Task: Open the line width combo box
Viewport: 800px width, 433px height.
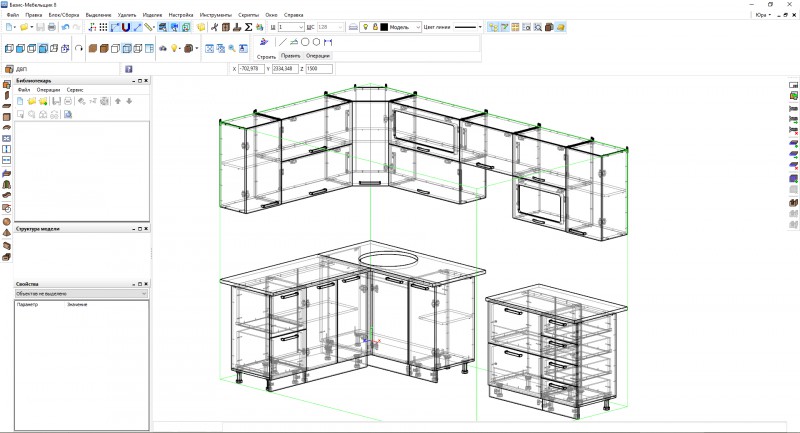Action: [x=291, y=27]
